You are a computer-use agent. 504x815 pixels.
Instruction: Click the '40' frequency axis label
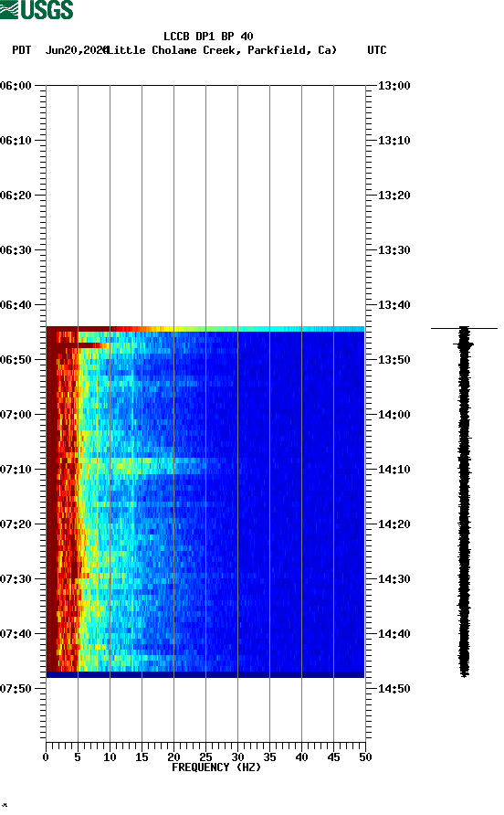[x=301, y=757]
